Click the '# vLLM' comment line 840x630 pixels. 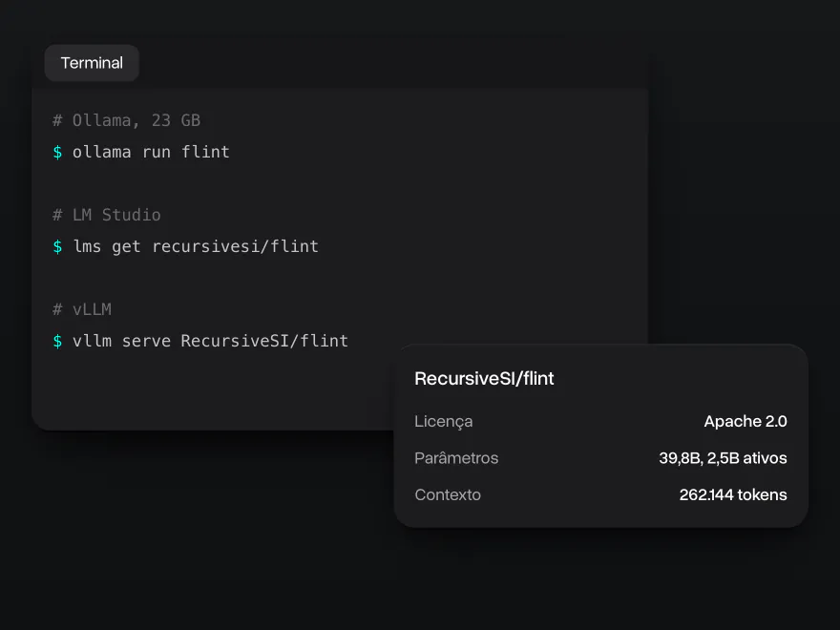coord(82,309)
